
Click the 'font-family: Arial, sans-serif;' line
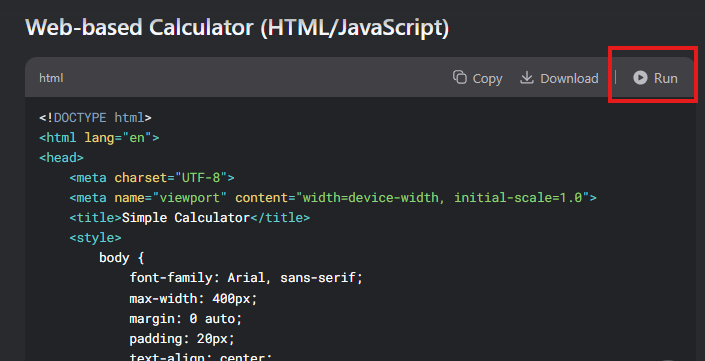click(246, 278)
